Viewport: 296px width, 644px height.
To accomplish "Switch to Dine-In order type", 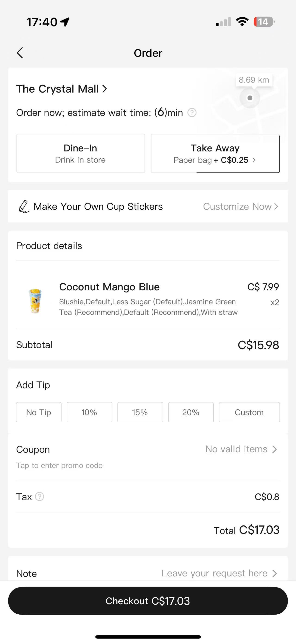I will 81,153.
